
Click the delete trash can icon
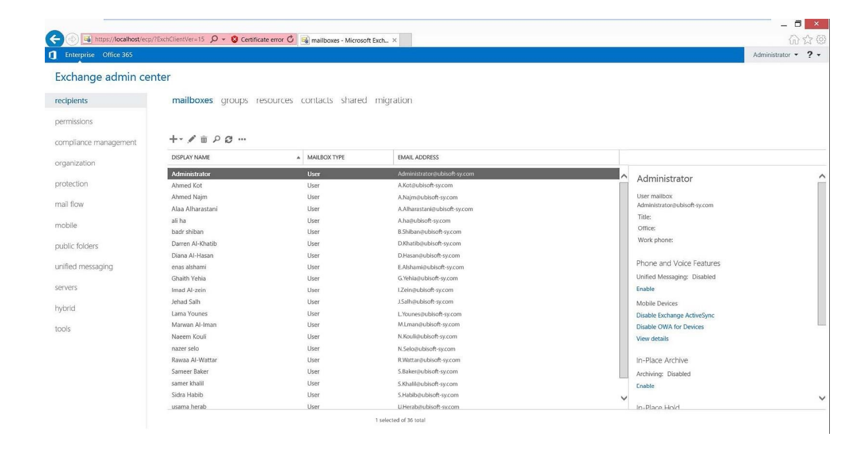pos(204,140)
